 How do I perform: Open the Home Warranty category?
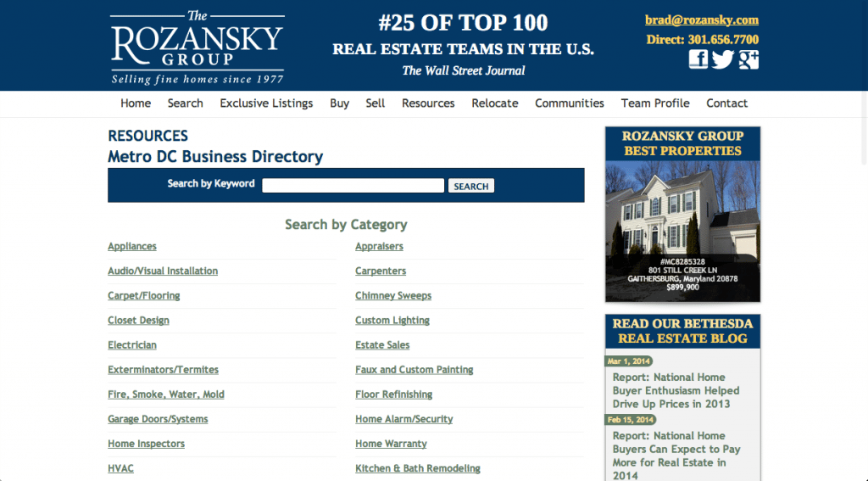point(392,444)
